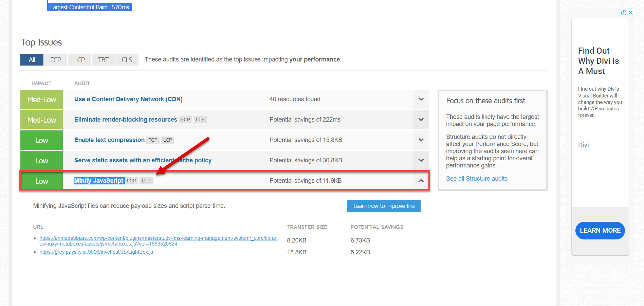The image size is (644, 306).
Task: Open See all Structure audits link
Action: pyautogui.click(x=477, y=179)
